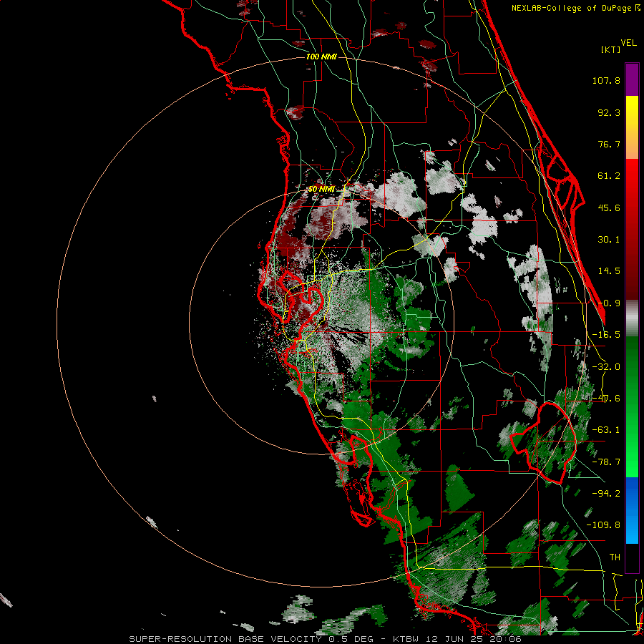The height and width of the screenshot is (644, 644).
Task: Click the -63.1 velocity legend value
Action: 606,430
